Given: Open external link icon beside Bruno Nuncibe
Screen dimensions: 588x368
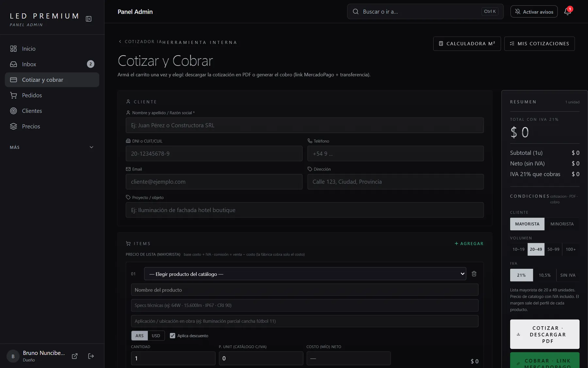Looking at the screenshot, I should [75, 356].
